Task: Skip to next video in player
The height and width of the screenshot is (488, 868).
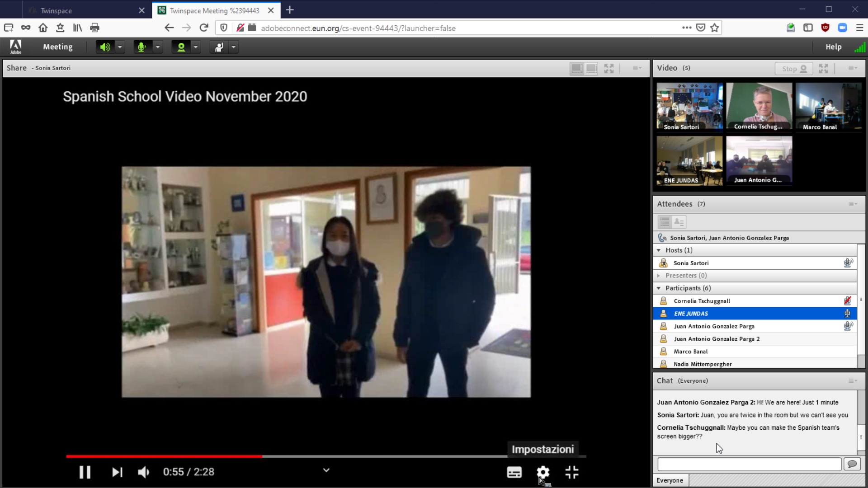Action: 117,472
